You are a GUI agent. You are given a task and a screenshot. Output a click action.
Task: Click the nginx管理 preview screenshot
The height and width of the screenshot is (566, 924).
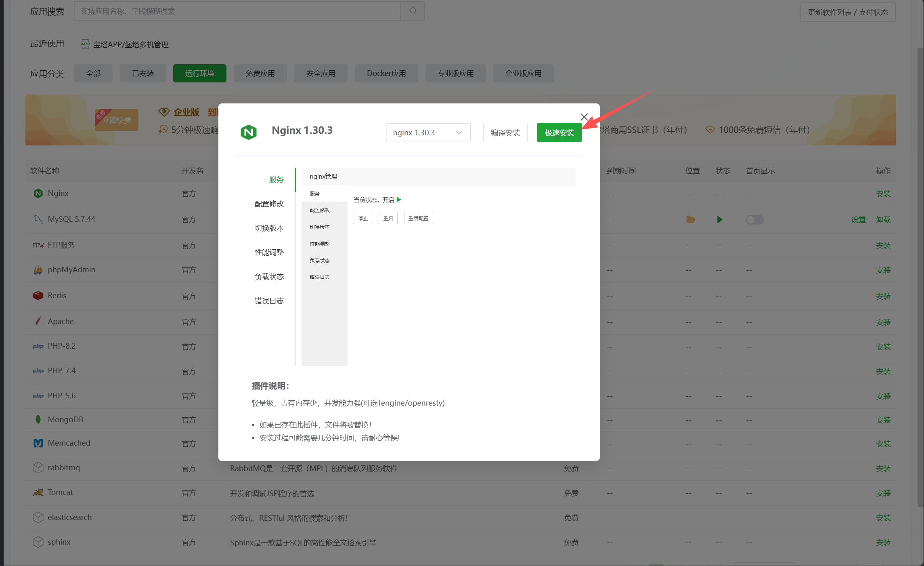[x=438, y=267]
